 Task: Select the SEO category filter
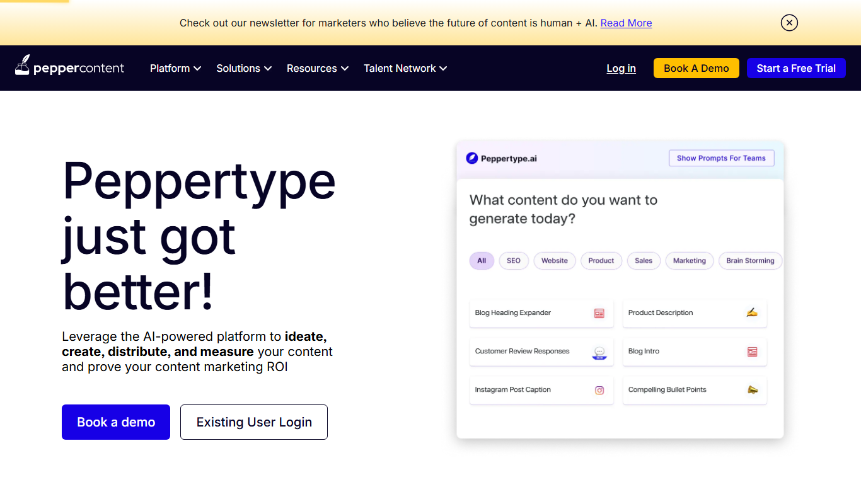pyautogui.click(x=514, y=261)
